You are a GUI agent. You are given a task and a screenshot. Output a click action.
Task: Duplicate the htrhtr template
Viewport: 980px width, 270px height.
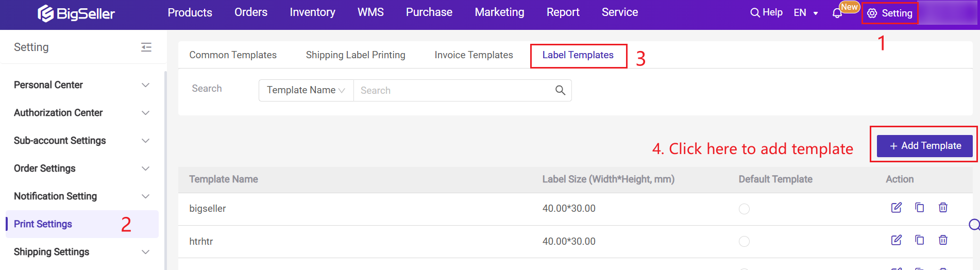click(x=919, y=240)
